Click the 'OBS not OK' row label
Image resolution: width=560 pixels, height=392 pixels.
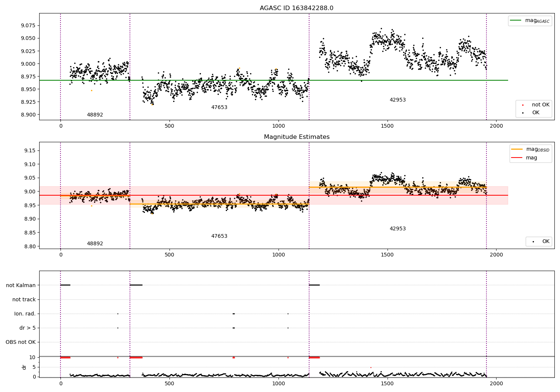21,342
